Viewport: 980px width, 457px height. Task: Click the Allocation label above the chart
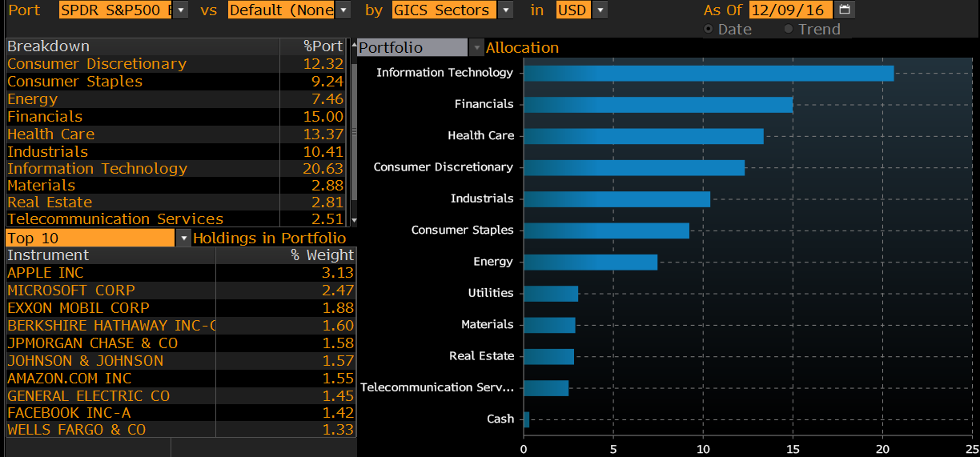click(522, 47)
